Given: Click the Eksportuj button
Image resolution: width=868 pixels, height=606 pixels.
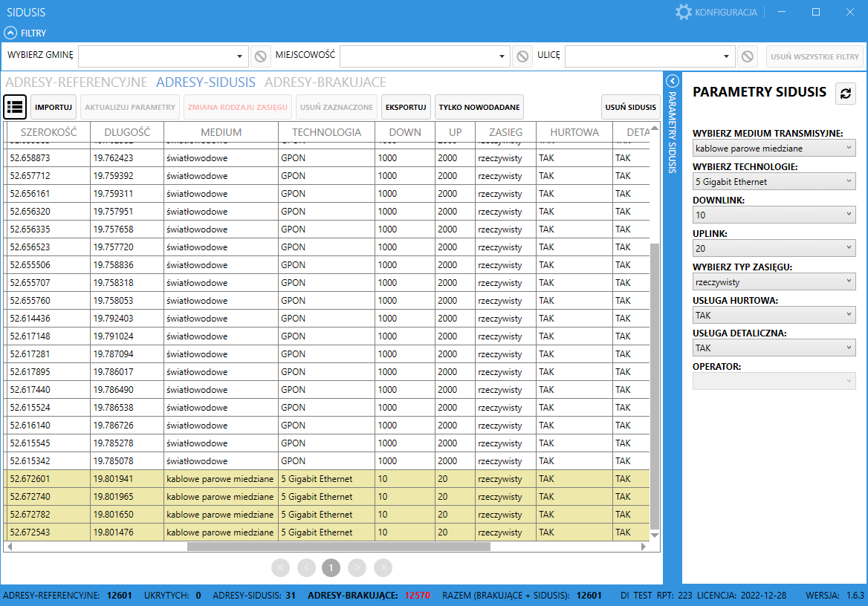Looking at the screenshot, I should pyautogui.click(x=407, y=107).
